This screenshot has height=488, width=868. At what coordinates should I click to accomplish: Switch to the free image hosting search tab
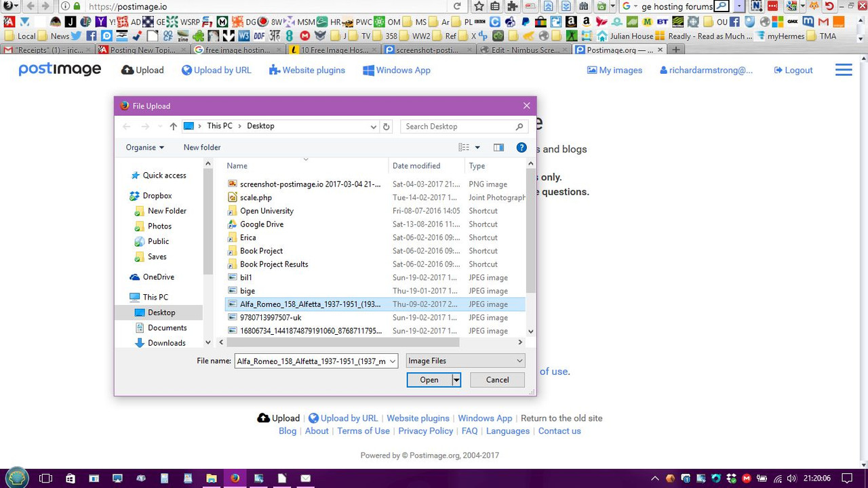pos(237,49)
